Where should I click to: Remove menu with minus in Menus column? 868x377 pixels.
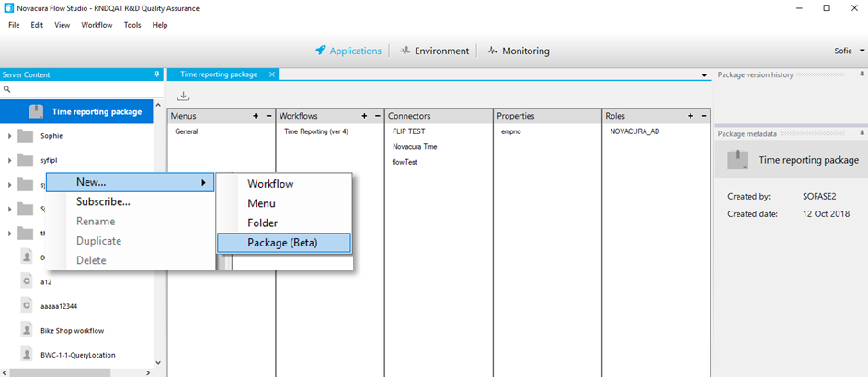(269, 116)
